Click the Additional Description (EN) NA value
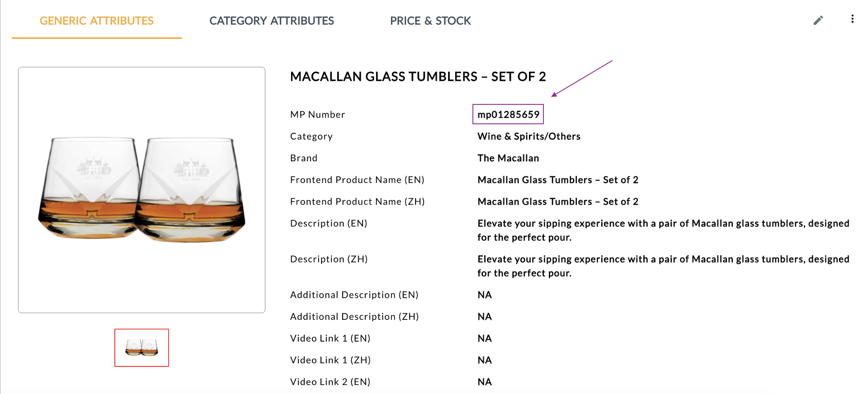This screenshot has width=868, height=394. (484, 295)
